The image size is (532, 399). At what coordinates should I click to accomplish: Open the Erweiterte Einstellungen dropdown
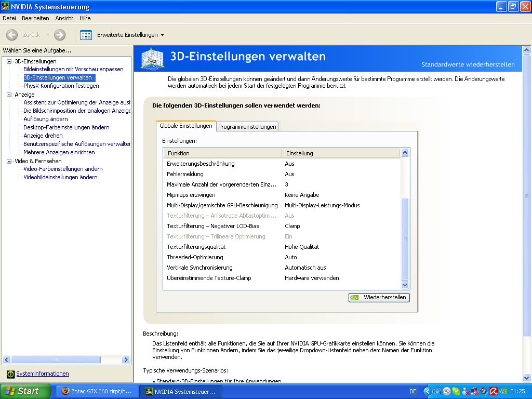(162, 35)
